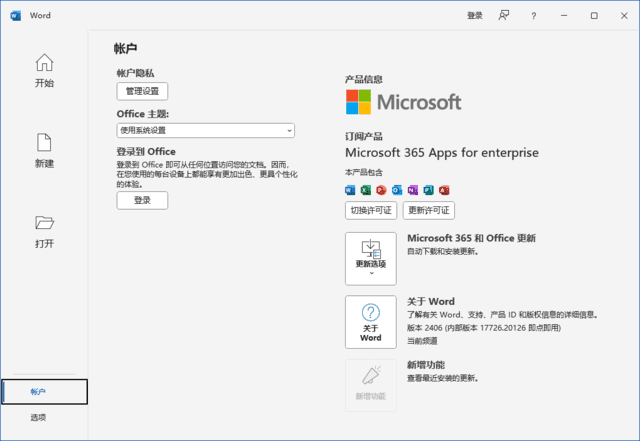Click the PowerPoint icon in product list
The image size is (640, 441).
pyautogui.click(x=382, y=189)
